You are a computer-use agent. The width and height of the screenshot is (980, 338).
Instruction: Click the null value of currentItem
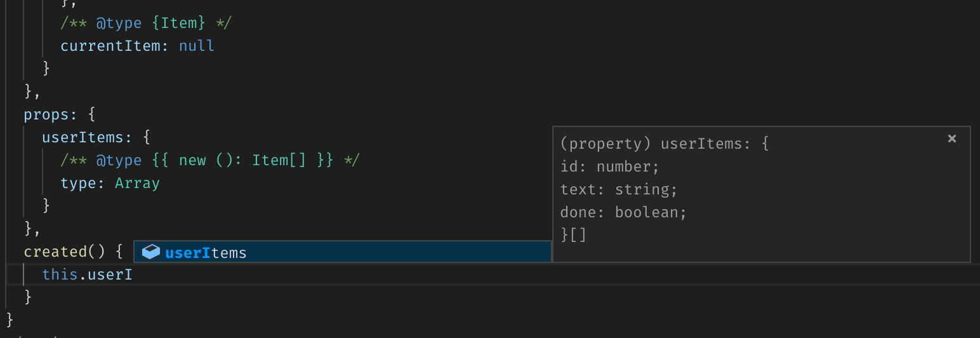pyautogui.click(x=197, y=46)
